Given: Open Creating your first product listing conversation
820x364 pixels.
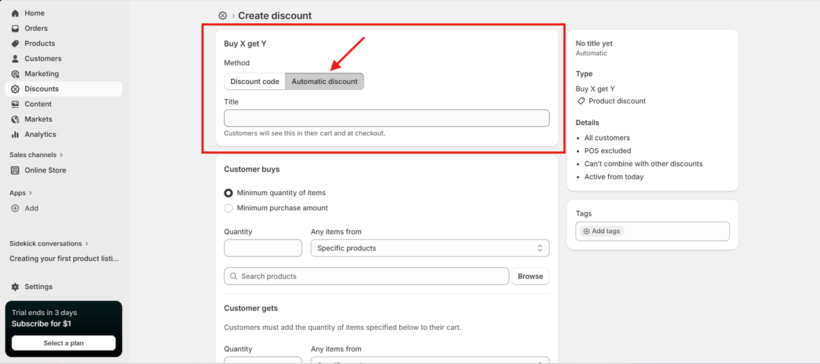Looking at the screenshot, I should (x=64, y=258).
